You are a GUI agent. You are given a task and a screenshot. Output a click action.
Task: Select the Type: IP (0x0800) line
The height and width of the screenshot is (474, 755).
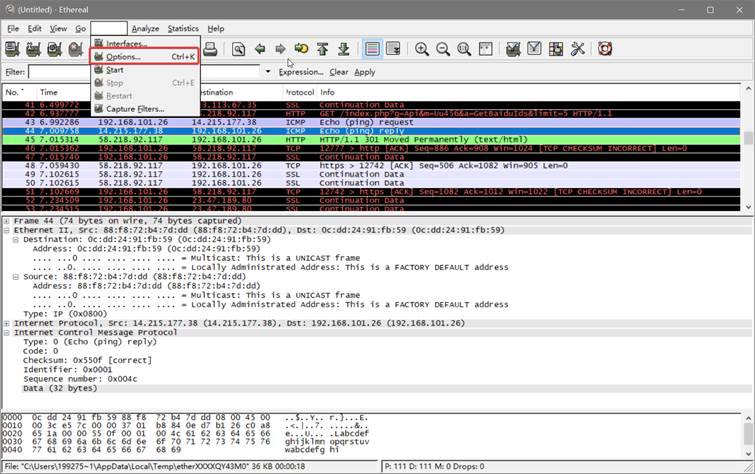tap(65, 314)
